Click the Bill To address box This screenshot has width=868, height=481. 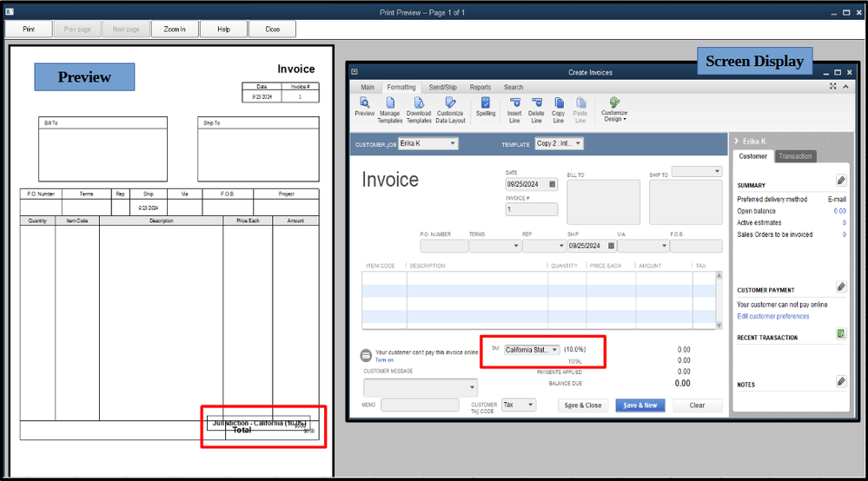click(603, 201)
